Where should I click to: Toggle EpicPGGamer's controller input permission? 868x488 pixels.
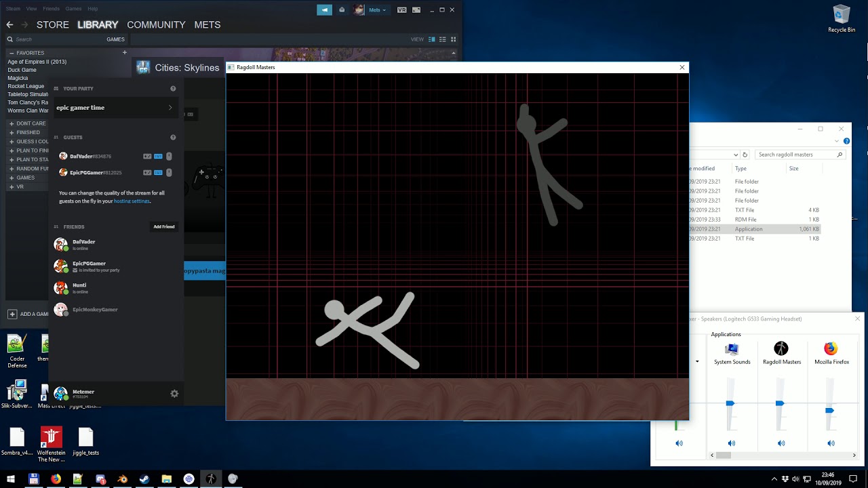[147, 173]
